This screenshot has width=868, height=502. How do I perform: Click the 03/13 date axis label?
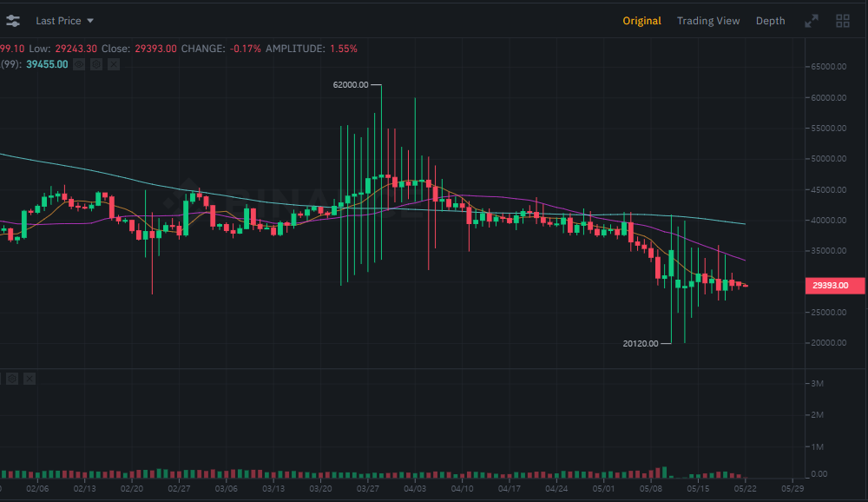pyautogui.click(x=273, y=489)
